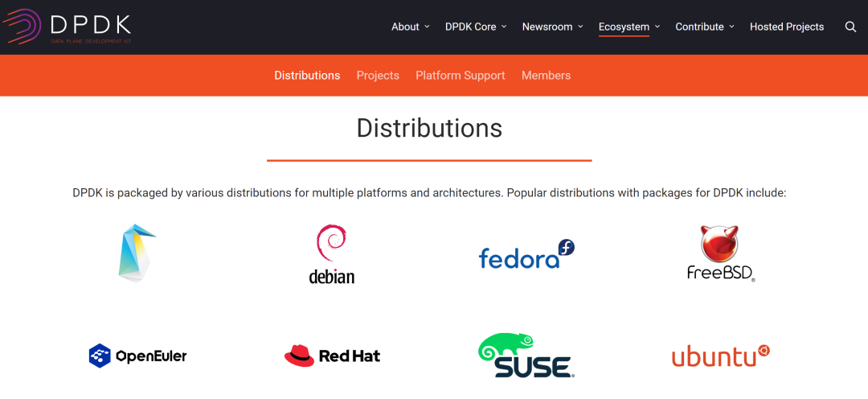Open the Fedora distribution logo
The image size is (868, 399).
point(526,254)
